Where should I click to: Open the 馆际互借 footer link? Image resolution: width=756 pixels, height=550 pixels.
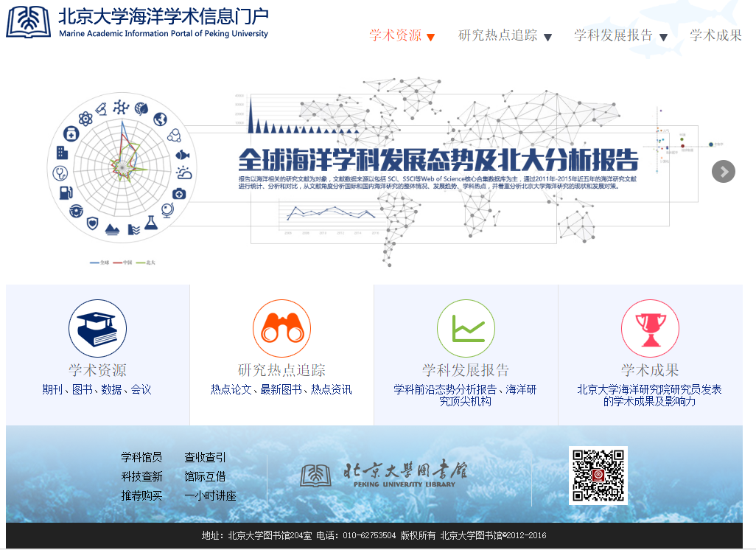(205, 476)
